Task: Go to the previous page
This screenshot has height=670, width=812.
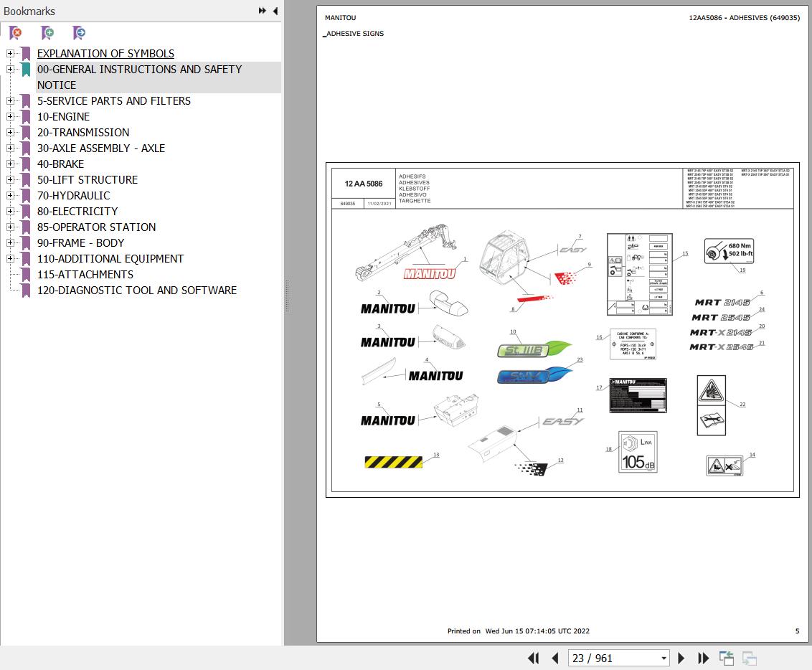Action: 555,658
